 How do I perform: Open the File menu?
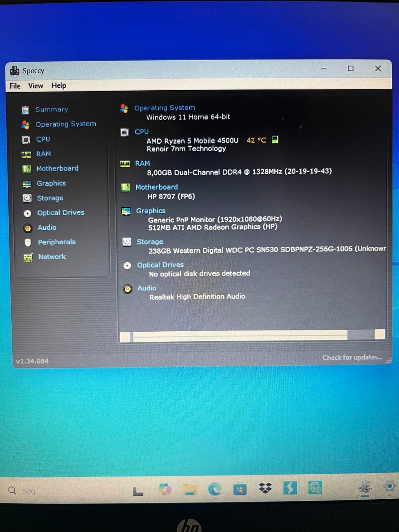15,86
